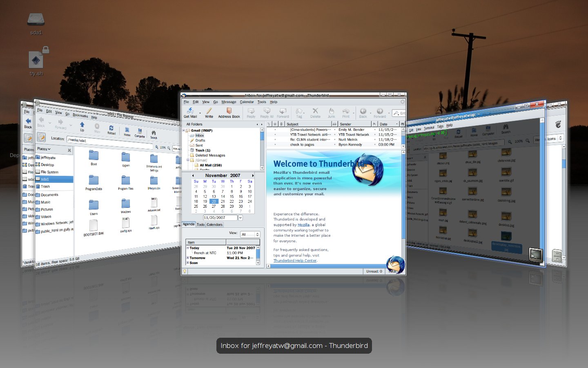
Task: Click the thread column icon in message list header
Action: pyautogui.click(x=269, y=124)
